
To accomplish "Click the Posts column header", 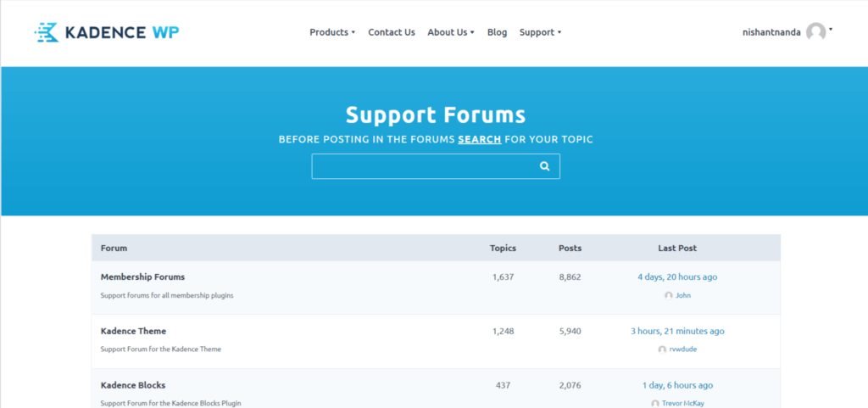I will 570,248.
